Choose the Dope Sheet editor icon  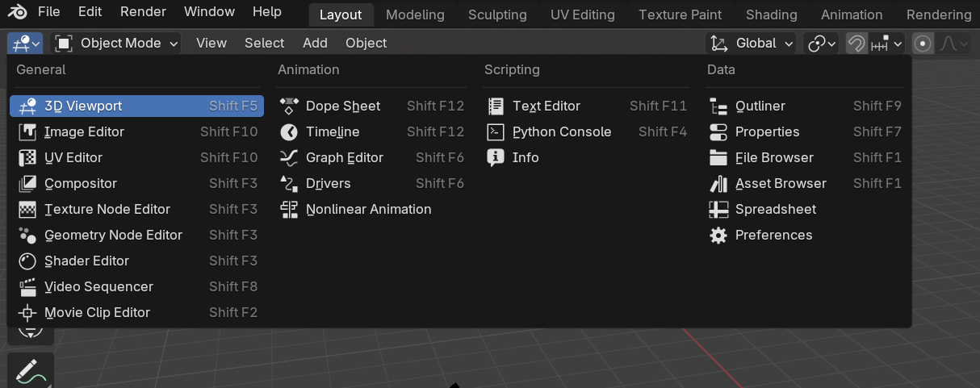pyautogui.click(x=290, y=106)
